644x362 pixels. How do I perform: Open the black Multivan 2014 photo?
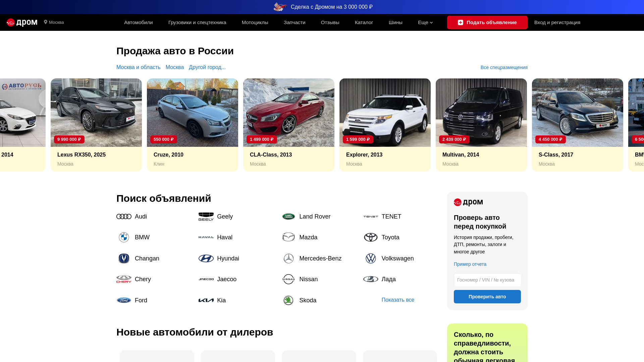coord(481,113)
